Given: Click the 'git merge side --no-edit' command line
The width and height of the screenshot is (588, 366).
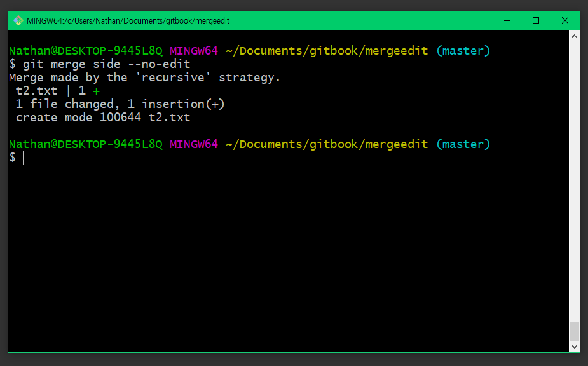Looking at the screenshot, I should (x=100, y=64).
